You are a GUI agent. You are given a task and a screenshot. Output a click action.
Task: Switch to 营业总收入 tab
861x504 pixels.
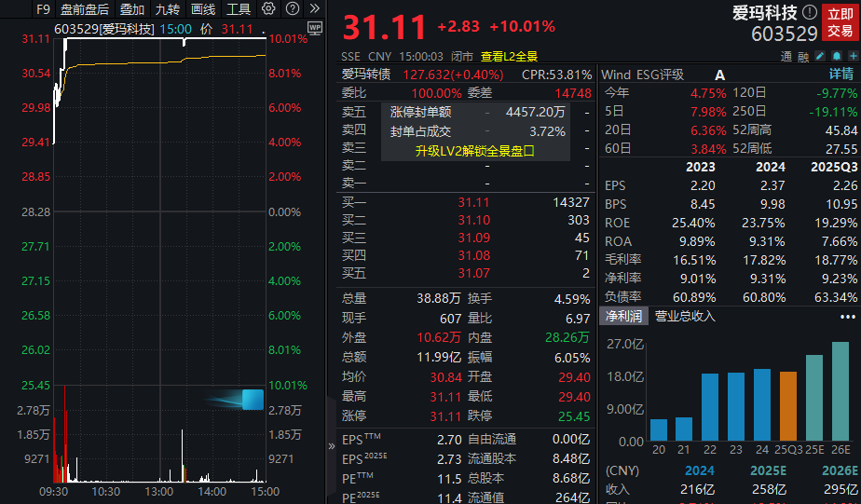click(x=685, y=316)
